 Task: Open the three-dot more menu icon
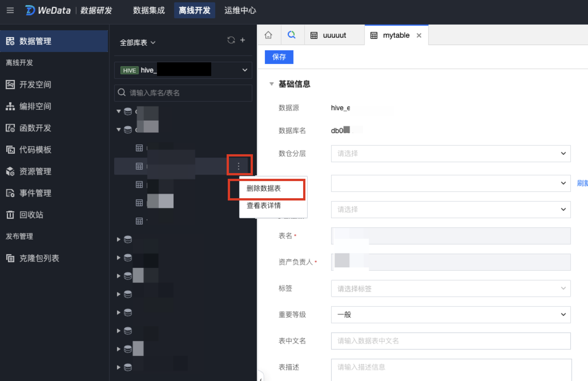[239, 166]
